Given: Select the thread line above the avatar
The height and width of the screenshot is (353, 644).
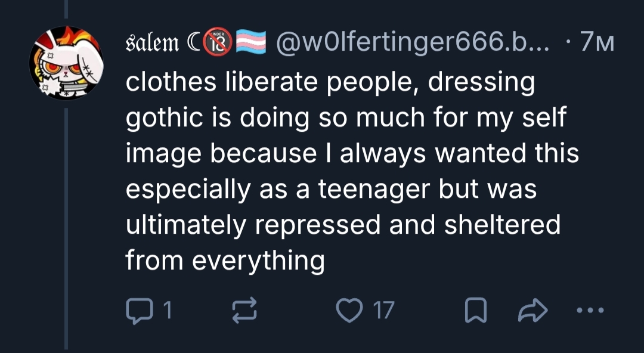Looking at the screenshot, I should 66,9.
